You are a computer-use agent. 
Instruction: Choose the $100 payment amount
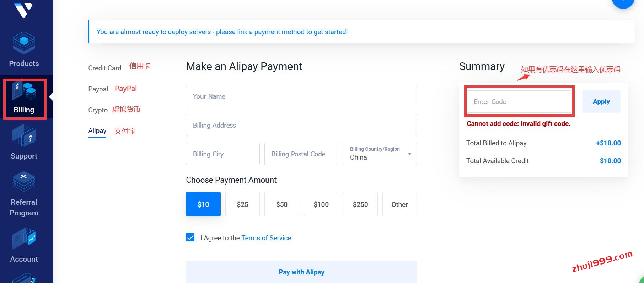(321, 204)
